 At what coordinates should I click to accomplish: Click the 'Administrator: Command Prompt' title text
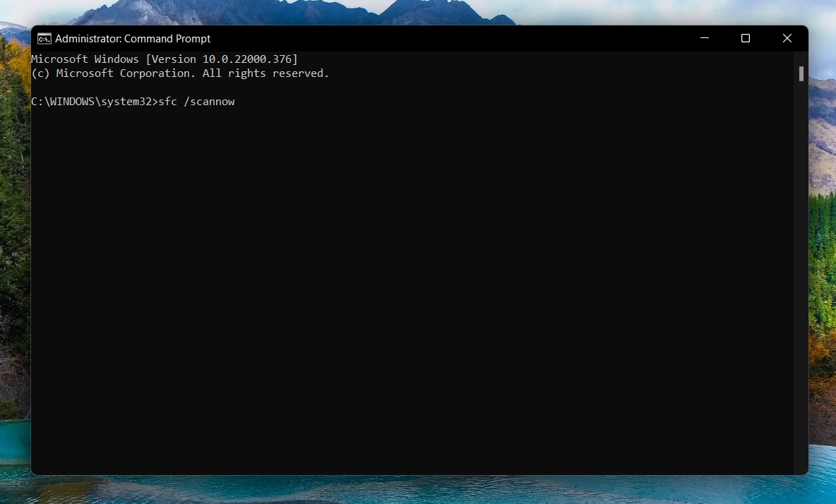point(133,39)
